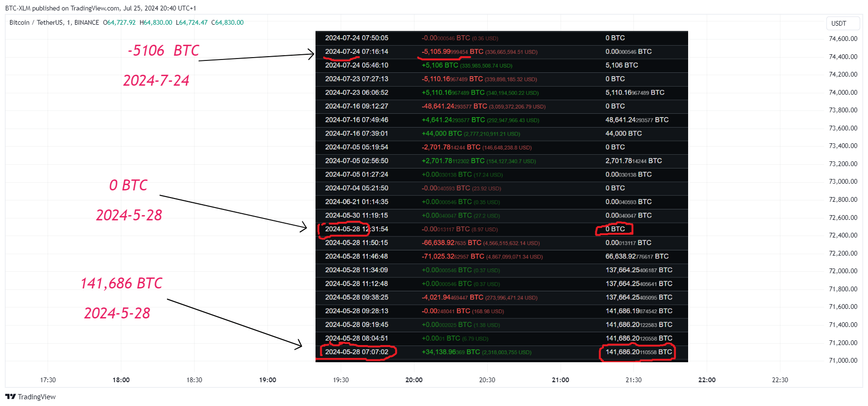Click the 19:30 time axis label
Viewport: 868px width, 406px height.
[x=341, y=380]
